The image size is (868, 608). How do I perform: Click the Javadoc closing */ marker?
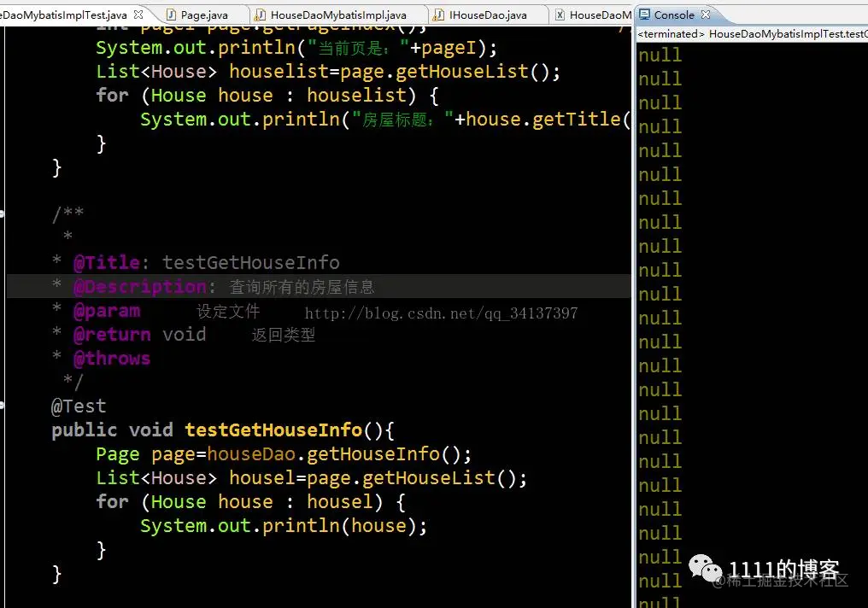(73, 382)
